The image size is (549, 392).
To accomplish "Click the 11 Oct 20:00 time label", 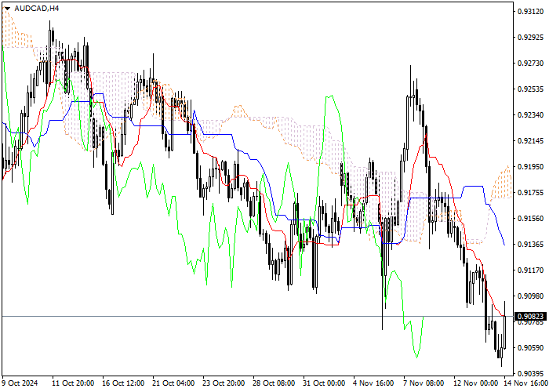I will (x=73, y=383).
